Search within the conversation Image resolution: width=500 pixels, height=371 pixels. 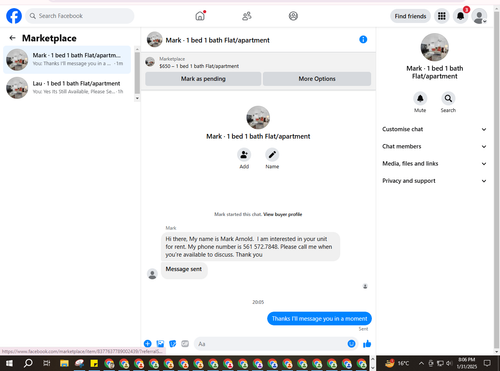[x=448, y=98]
